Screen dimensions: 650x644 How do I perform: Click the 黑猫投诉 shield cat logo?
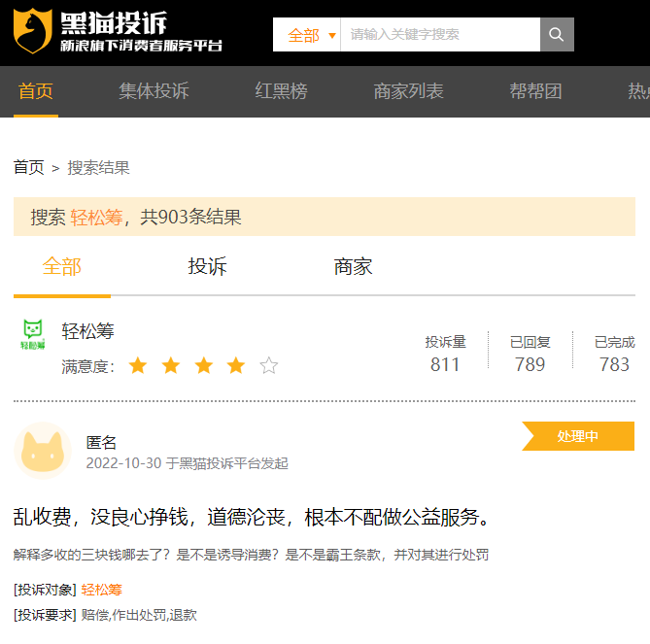(33, 31)
